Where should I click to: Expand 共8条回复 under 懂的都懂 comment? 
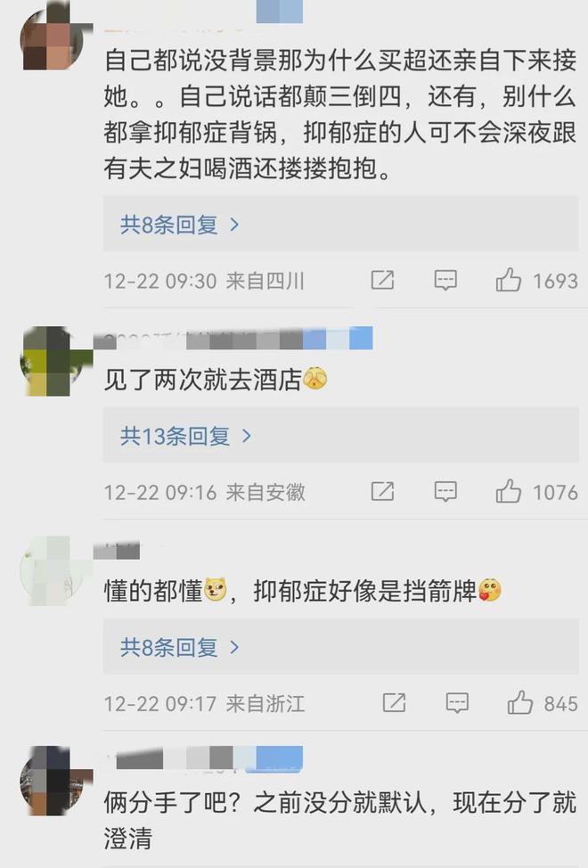tap(180, 647)
